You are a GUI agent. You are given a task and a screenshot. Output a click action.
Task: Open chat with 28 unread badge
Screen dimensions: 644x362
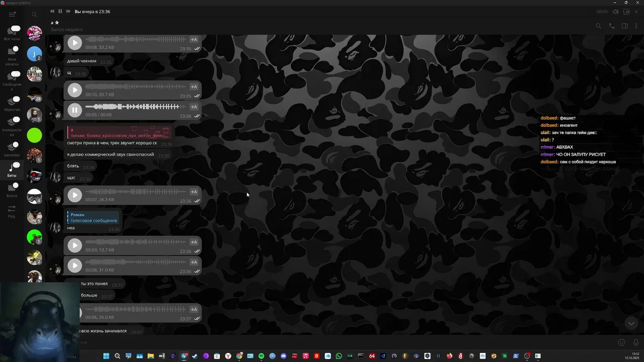[x=34, y=95]
